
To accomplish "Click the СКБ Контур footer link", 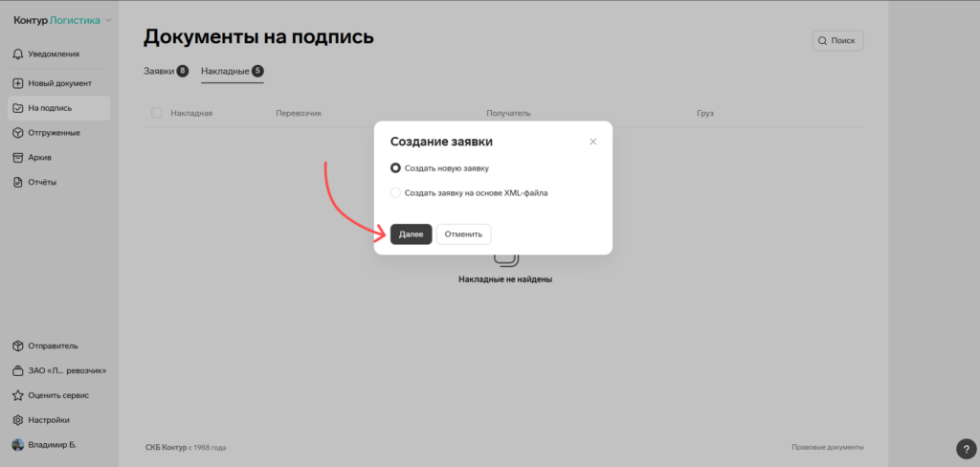I will click(167, 448).
